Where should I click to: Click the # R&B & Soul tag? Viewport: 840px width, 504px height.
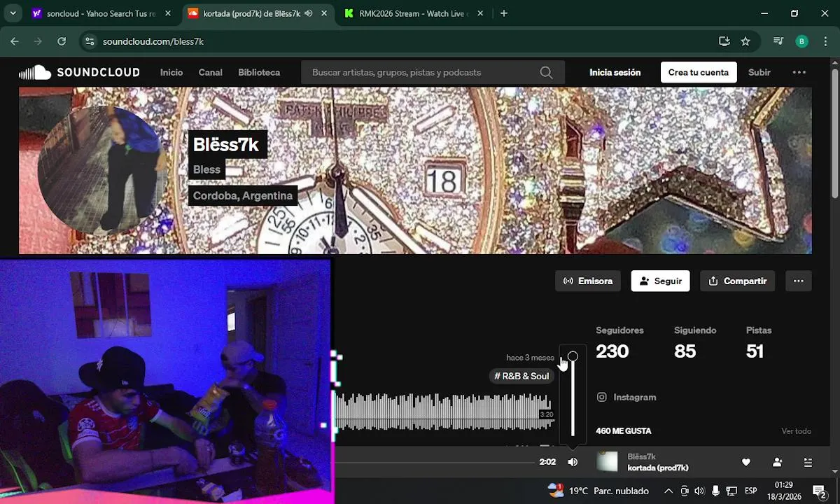tap(521, 376)
